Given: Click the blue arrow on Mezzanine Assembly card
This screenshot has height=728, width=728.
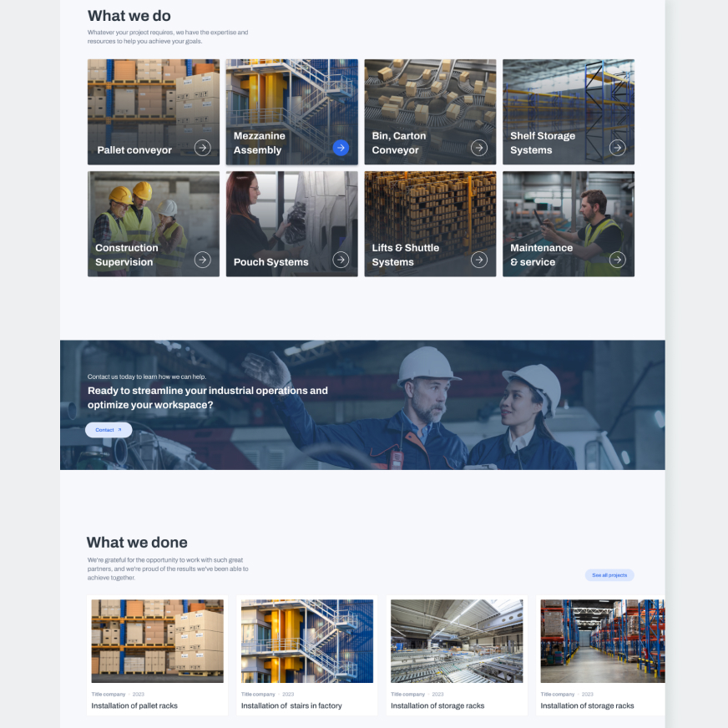Looking at the screenshot, I should (341, 148).
